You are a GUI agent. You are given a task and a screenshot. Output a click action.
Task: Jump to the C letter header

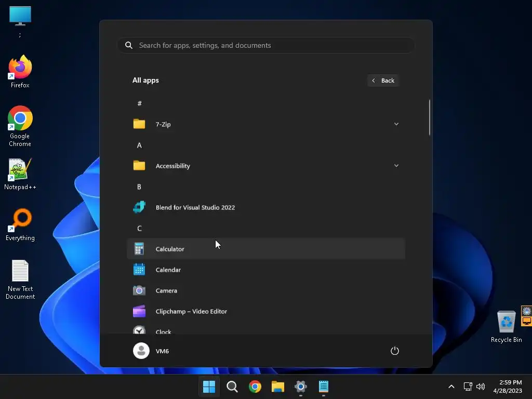[x=139, y=228]
